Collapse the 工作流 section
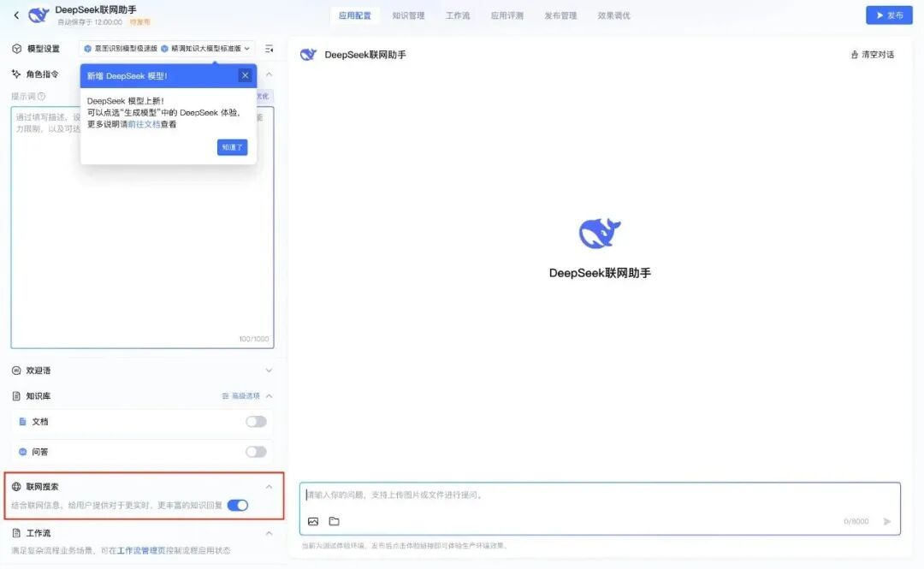The width and height of the screenshot is (924, 569). pos(269,533)
